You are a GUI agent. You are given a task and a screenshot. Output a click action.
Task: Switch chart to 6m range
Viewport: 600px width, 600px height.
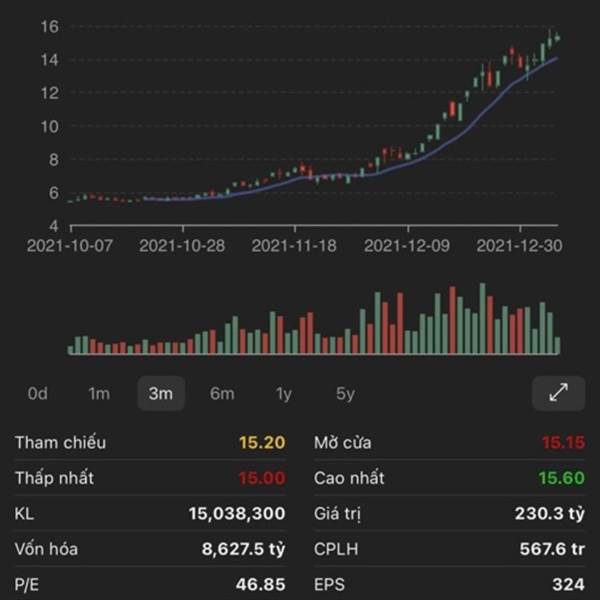click(222, 393)
